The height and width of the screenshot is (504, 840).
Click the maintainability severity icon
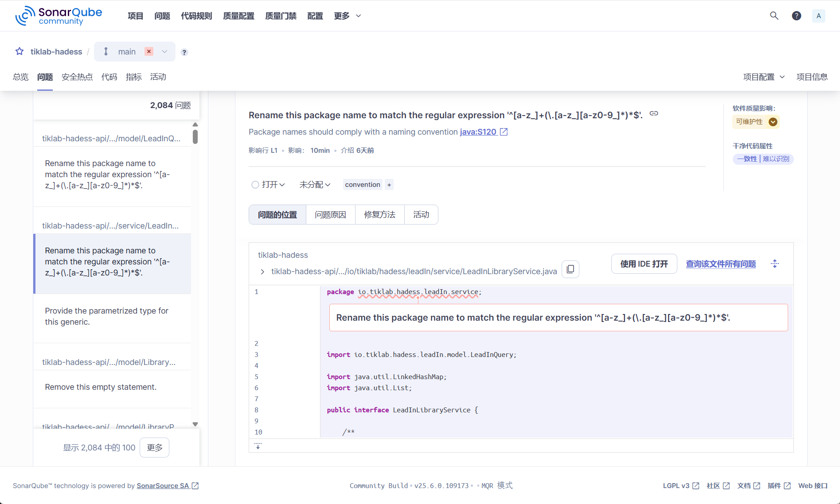[773, 122]
